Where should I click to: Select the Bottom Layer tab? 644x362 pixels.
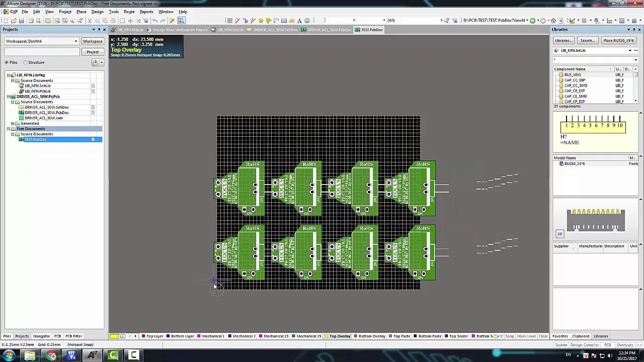(x=180, y=336)
